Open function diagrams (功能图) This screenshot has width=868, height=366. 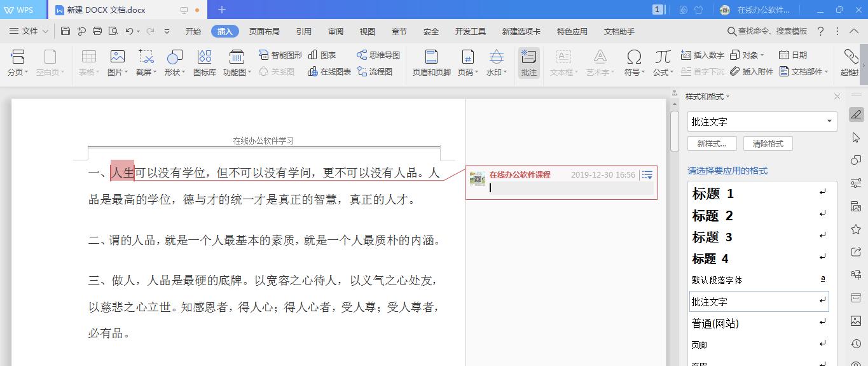click(x=237, y=63)
